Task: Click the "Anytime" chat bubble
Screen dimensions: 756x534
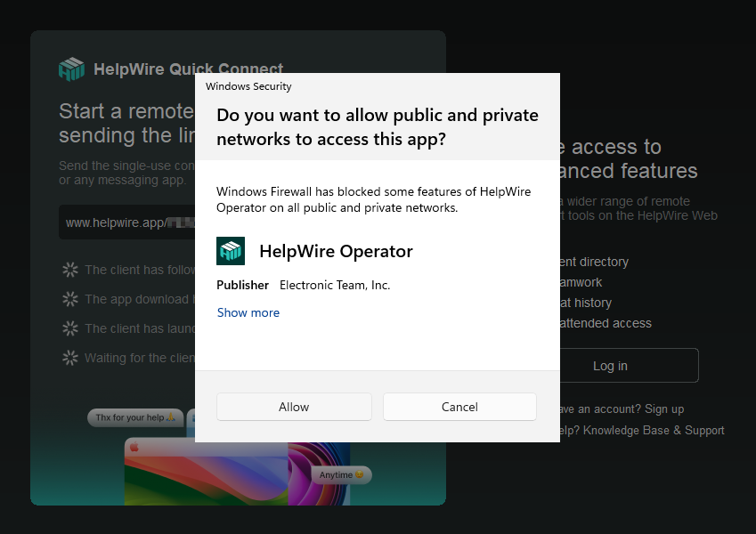Action: 341,474
